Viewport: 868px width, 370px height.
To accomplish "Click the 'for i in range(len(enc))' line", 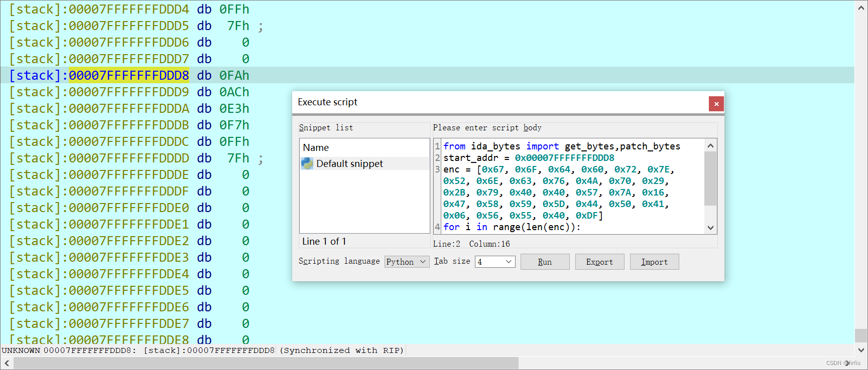I will click(x=512, y=227).
